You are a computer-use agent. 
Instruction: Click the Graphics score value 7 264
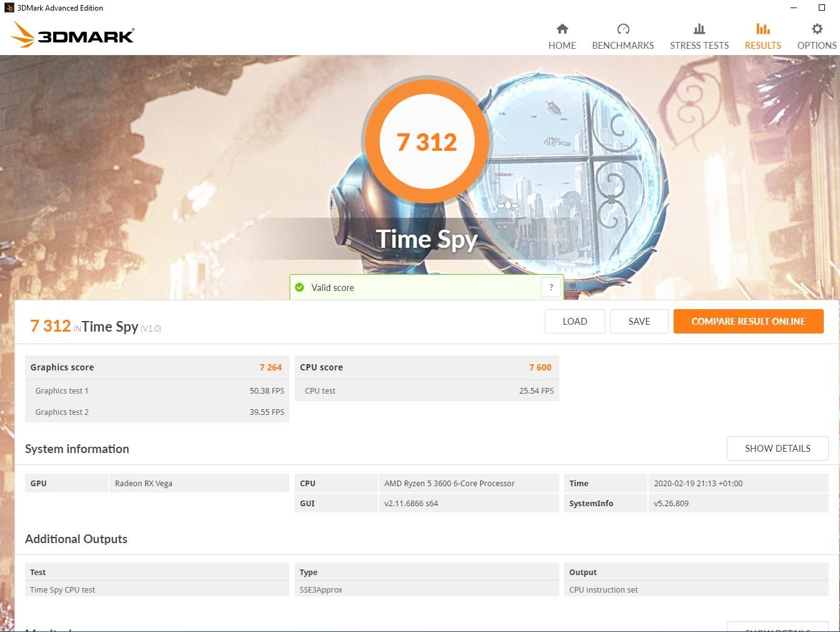pyautogui.click(x=271, y=367)
